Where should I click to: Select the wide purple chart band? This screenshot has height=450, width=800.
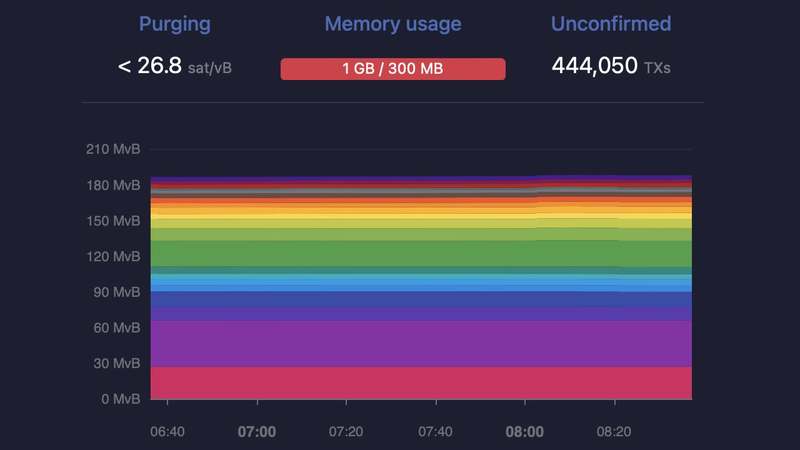(421, 343)
